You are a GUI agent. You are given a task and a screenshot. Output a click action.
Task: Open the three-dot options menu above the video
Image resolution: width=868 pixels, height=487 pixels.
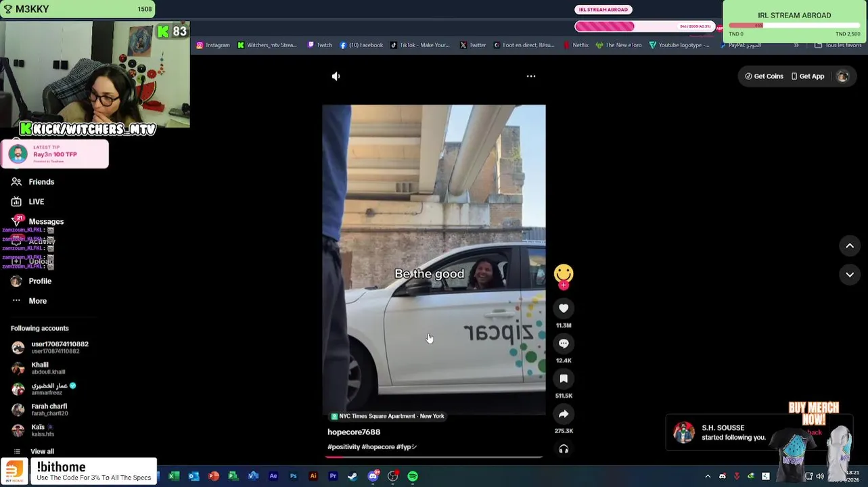(x=531, y=76)
